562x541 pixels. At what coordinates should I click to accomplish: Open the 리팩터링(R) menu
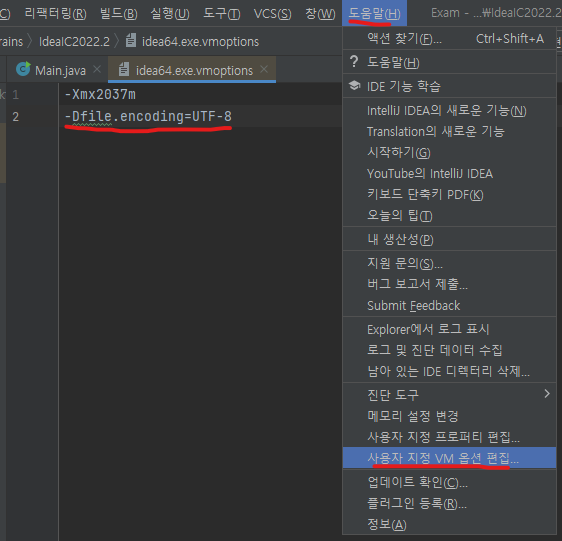(56, 14)
